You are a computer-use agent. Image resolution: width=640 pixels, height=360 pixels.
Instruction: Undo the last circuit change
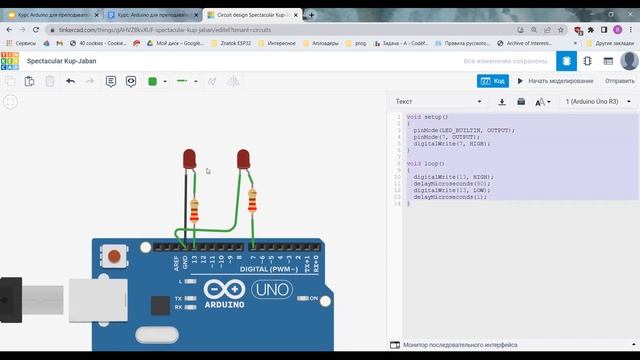click(71, 81)
